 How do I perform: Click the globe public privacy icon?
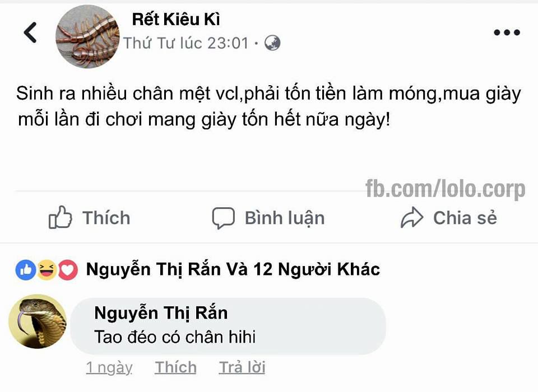[x=272, y=43]
